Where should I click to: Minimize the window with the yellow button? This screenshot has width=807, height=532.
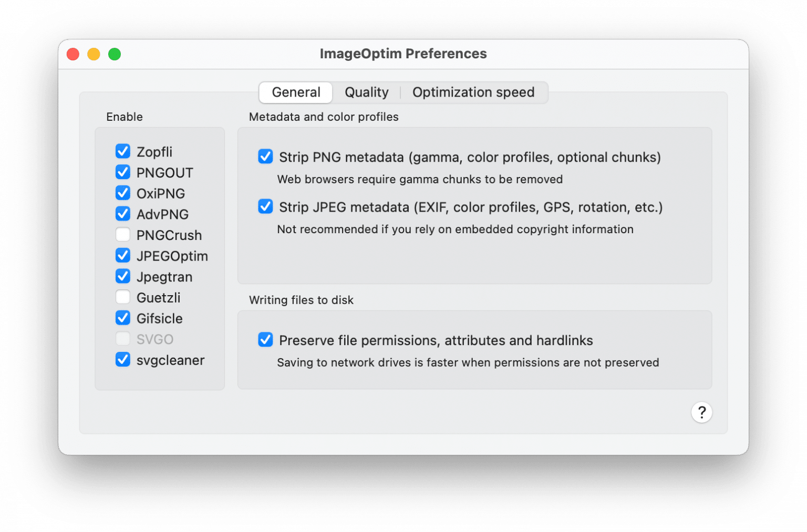click(x=94, y=54)
